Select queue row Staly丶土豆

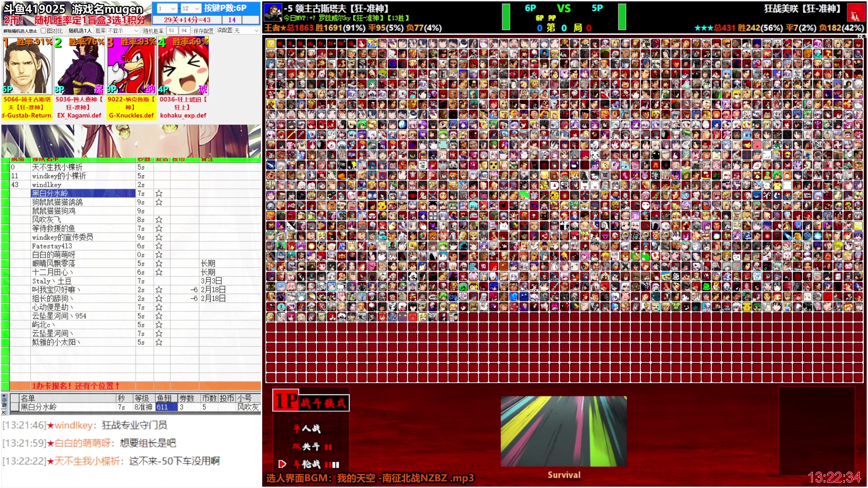(x=83, y=281)
